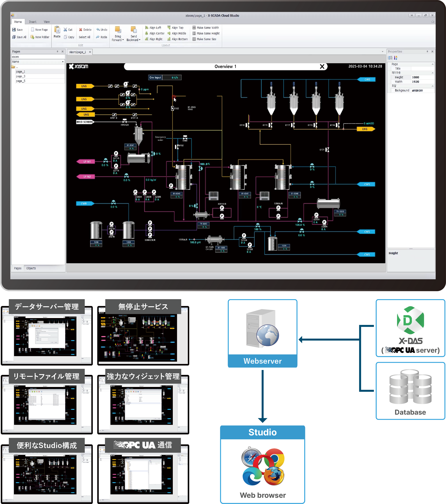Pin the Pages panel

tap(57, 52)
